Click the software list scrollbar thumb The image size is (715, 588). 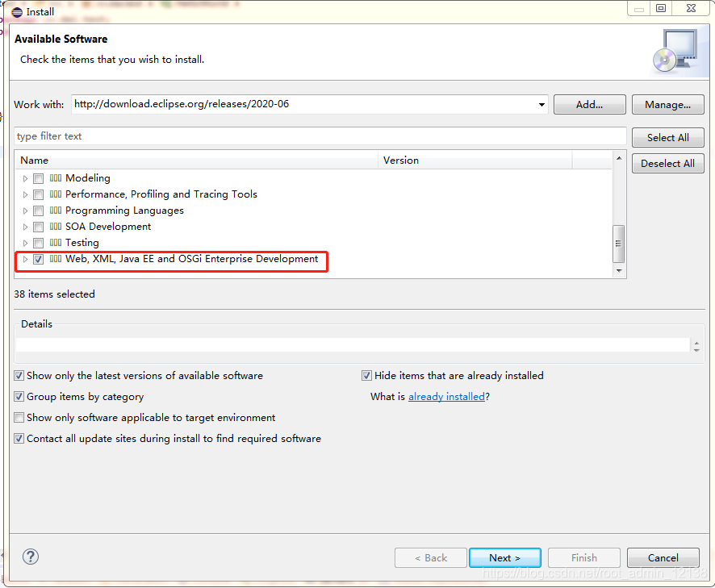[x=619, y=244]
